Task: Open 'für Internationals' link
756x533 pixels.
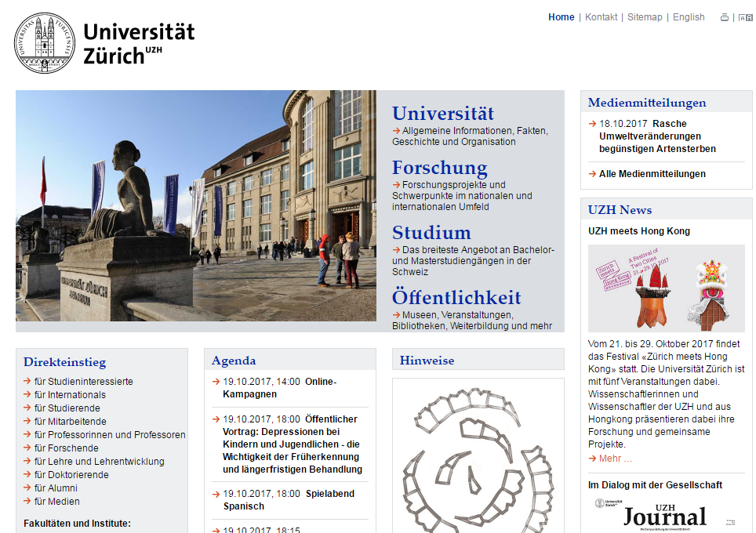Action: tap(70, 395)
